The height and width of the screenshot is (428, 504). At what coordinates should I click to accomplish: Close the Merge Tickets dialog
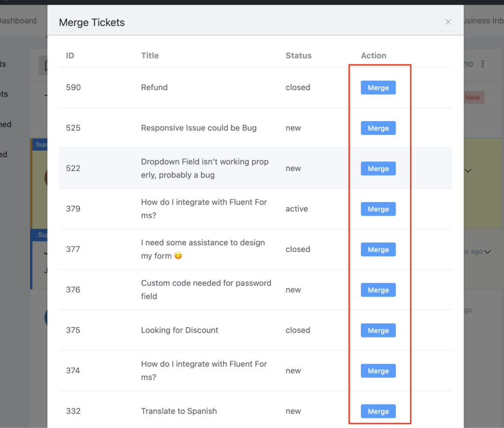point(448,22)
